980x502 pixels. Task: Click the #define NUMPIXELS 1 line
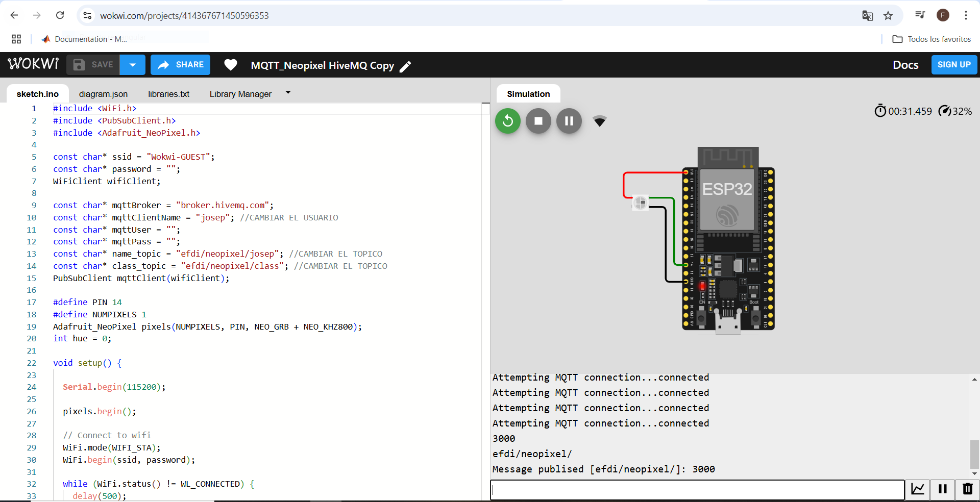100,314
